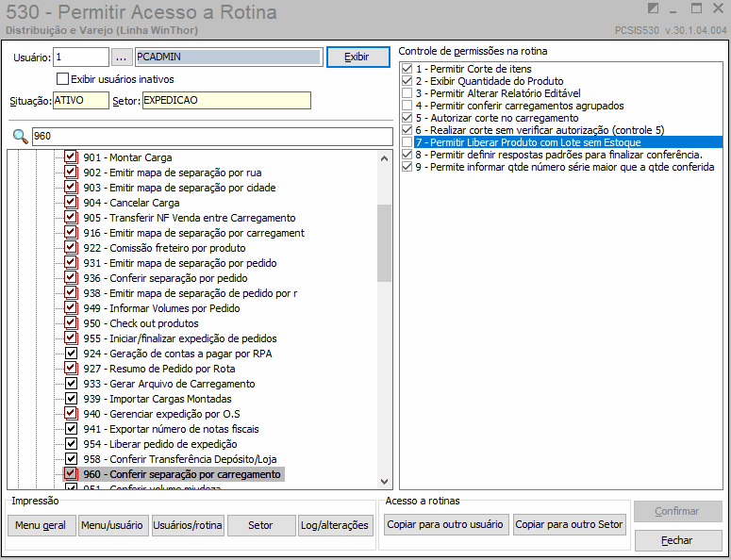Enable 7 - Permitir Liberar Produto com Lote
731x560 pixels.
click(x=407, y=142)
